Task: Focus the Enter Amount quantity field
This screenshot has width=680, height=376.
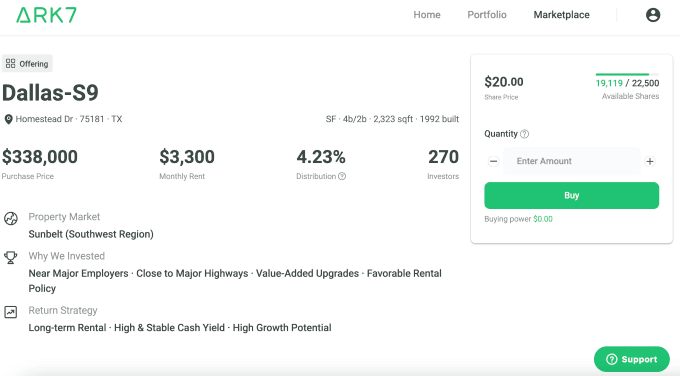Action: coord(572,161)
